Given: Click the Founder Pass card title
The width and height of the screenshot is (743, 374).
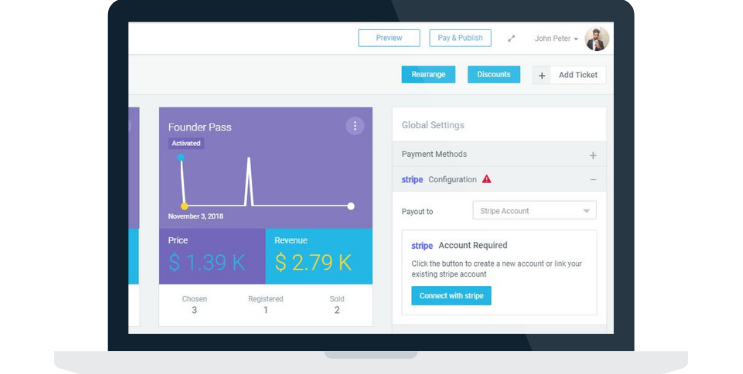Looking at the screenshot, I should (199, 127).
